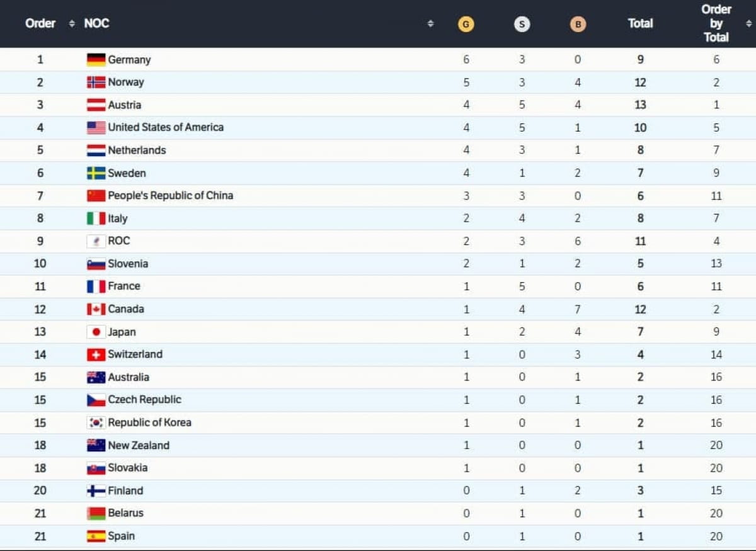Sort by the NOC column arrows
This screenshot has width=756, height=551.
[x=430, y=24]
